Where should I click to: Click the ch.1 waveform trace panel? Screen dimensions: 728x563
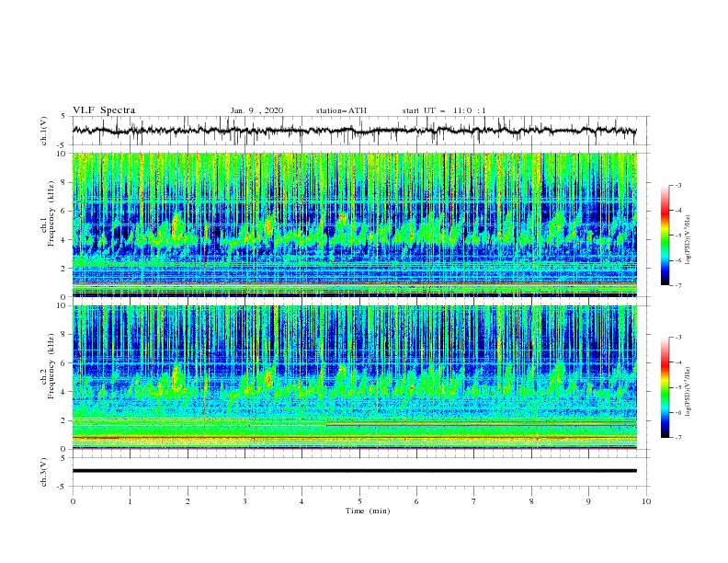pyautogui.click(x=360, y=131)
